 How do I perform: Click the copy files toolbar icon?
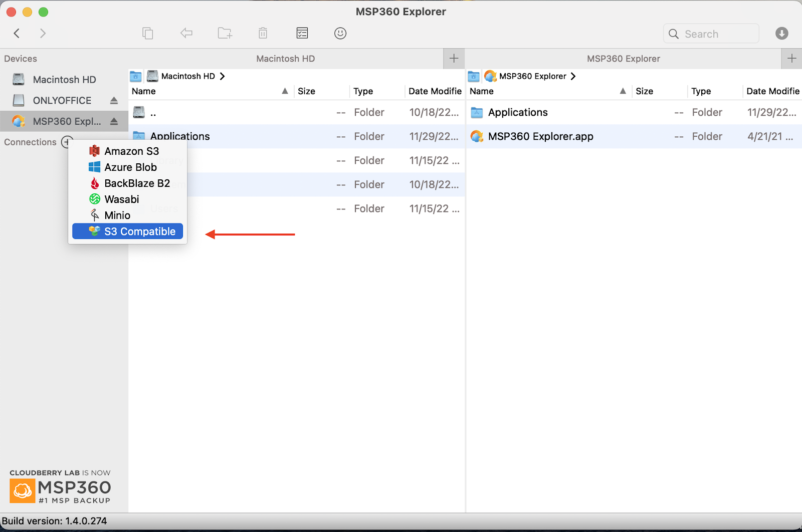pyautogui.click(x=147, y=34)
